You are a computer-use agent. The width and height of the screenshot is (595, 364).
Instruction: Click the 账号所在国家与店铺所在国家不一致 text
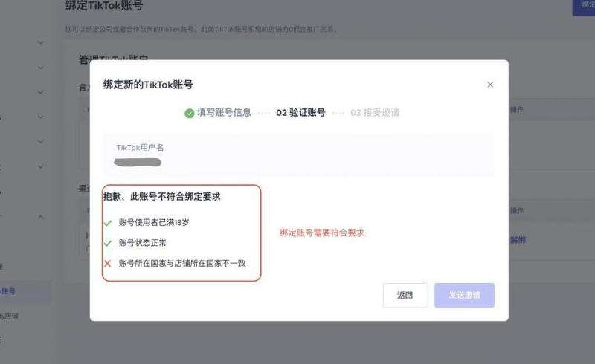coord(182,263)
